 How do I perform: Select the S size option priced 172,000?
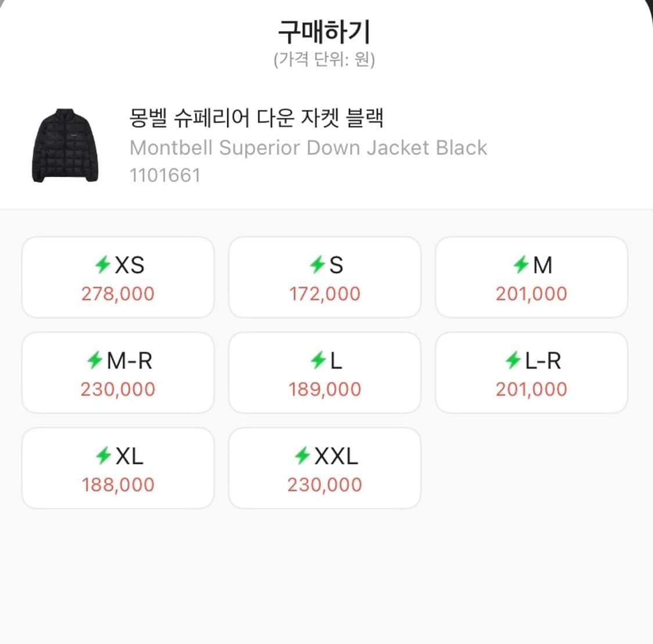click(324, 278)
